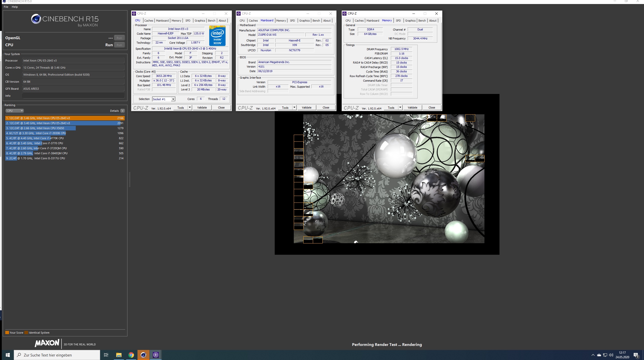Click the CPU-Z icon in Memory window title
Image resolution: width=644 pixels, height=360 pixels.
345,14
